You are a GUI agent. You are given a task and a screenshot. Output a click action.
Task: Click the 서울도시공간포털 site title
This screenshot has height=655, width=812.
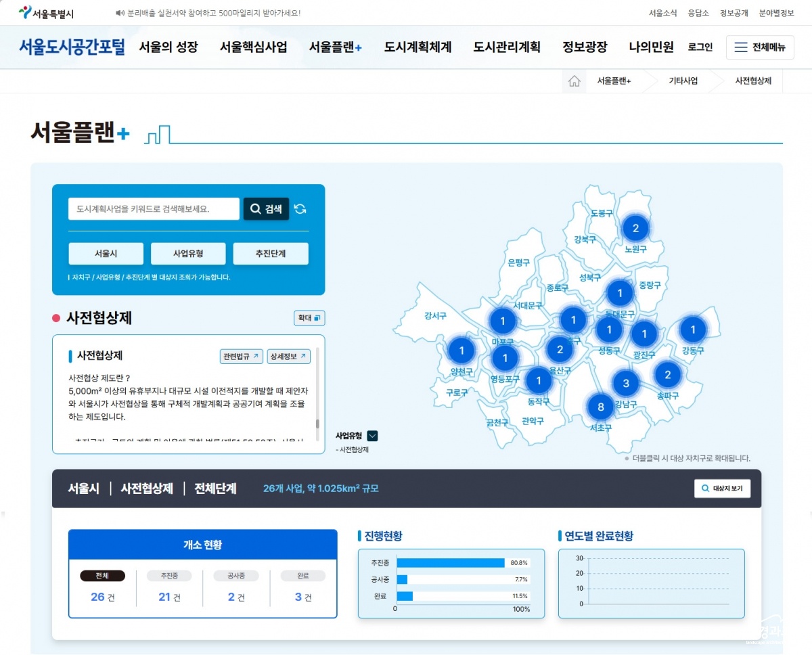pos(72,47)
